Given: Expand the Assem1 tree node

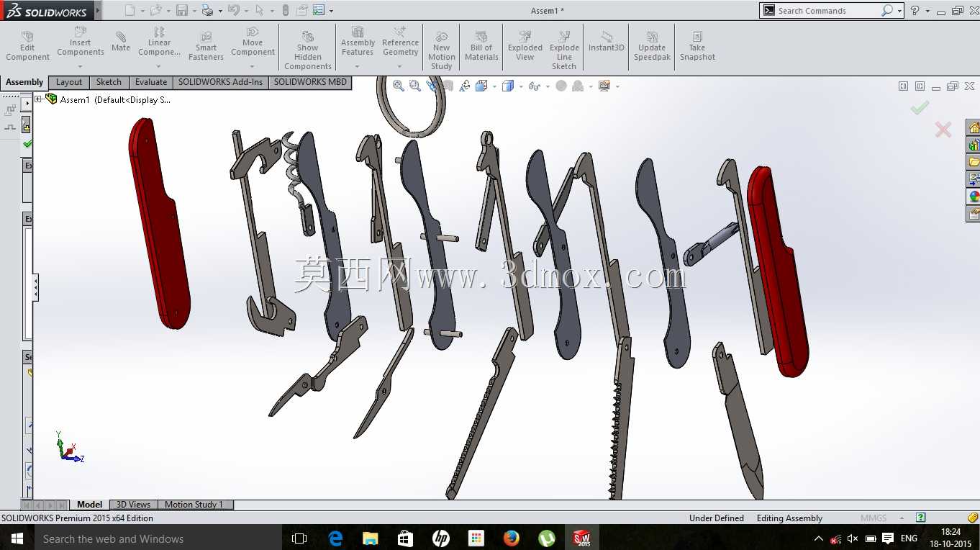Looking at the screenshot, I should tap(38, 99).
